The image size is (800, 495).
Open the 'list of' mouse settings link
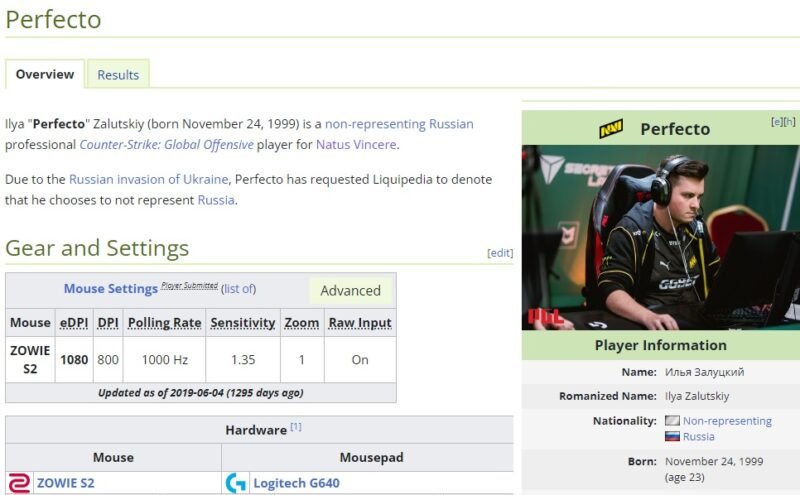click(239, 289)
